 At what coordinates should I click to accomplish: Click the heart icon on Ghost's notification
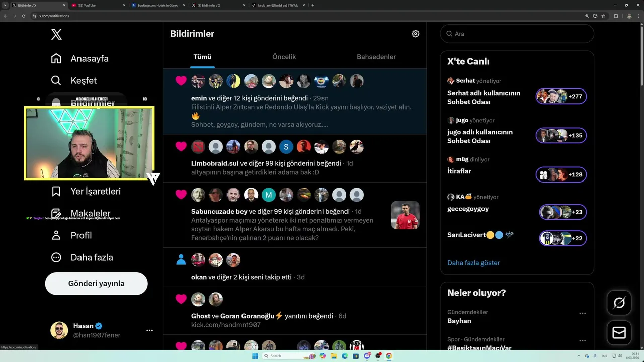(181, 299)
